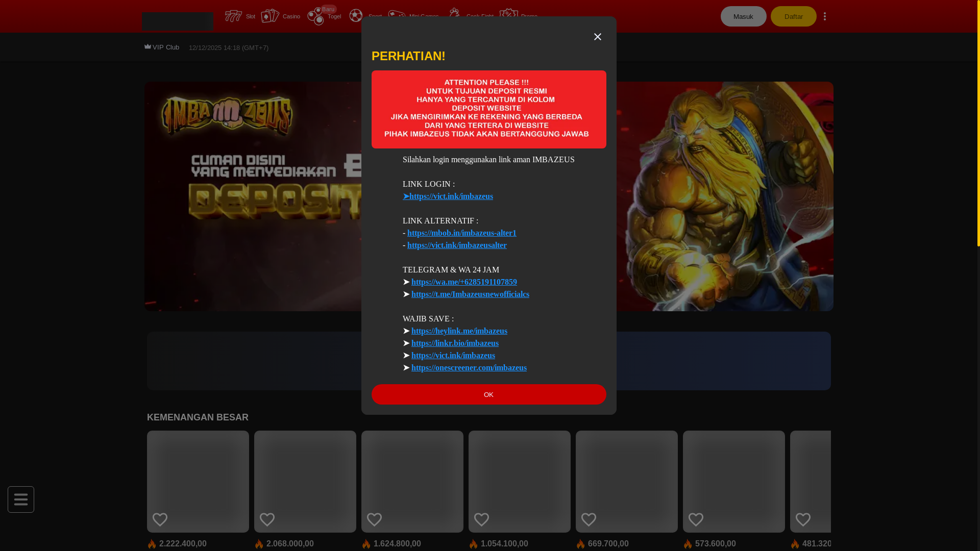Open the WhatsApp wa.me contact link
Image resolution: width=980 pixels, height=551 pixels.
[464, 282]
